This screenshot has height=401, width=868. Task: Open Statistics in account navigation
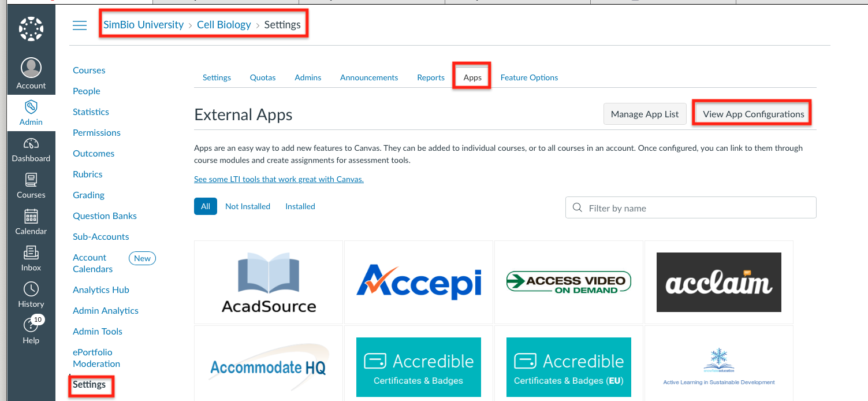91,112
